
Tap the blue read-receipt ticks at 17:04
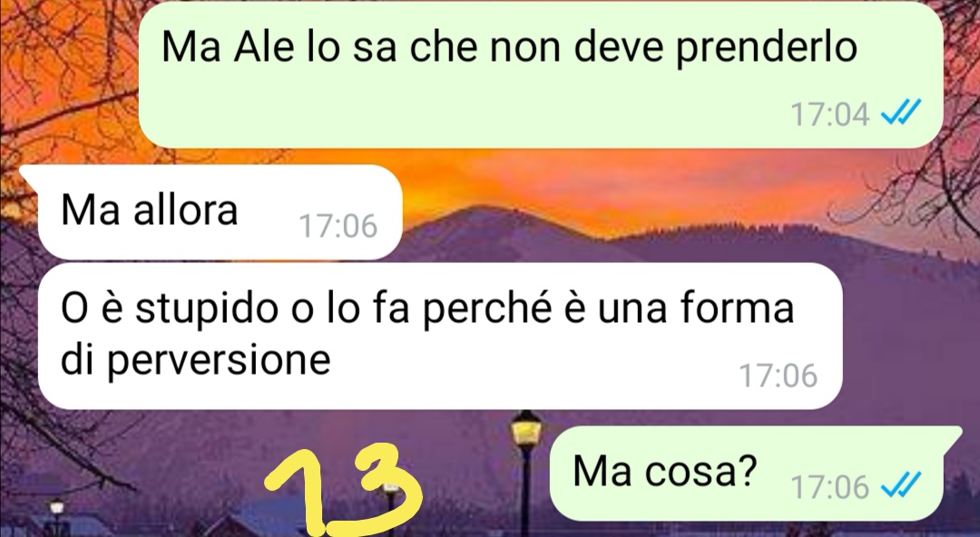(x=901, y=113)
